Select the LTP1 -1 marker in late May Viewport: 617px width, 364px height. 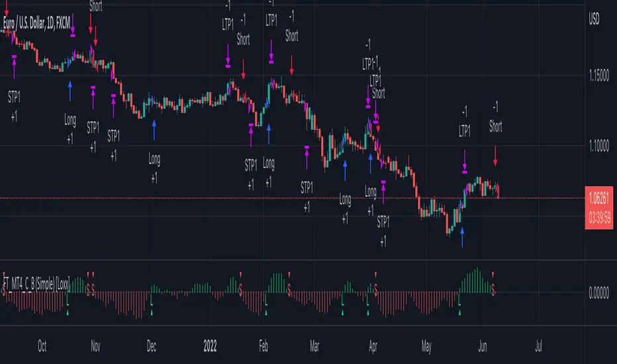(x=465, y=122)
